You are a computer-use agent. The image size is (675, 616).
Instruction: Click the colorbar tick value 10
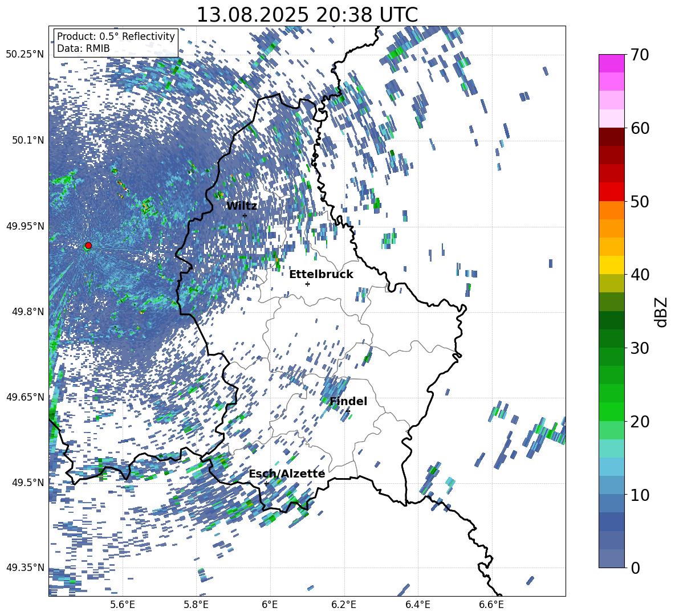640,495
